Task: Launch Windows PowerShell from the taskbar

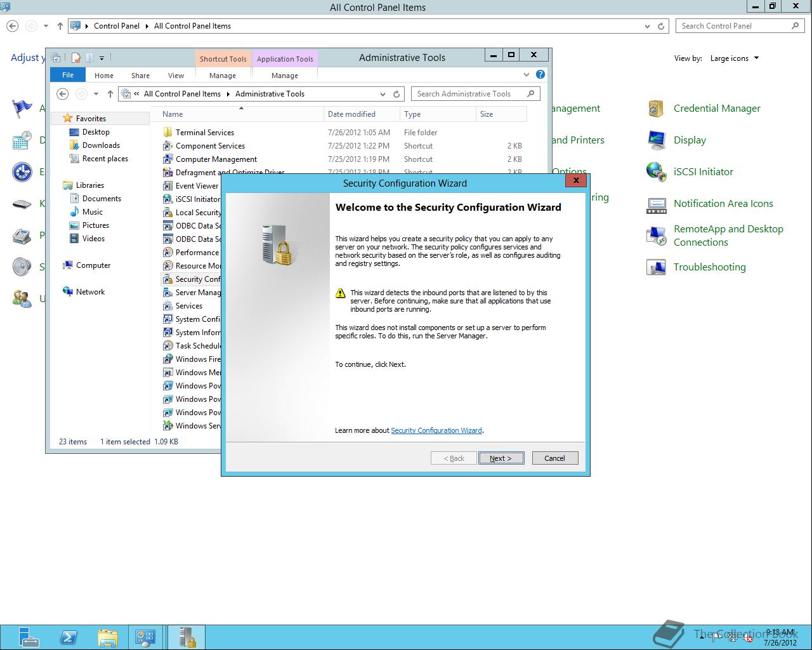Action: 69,637
